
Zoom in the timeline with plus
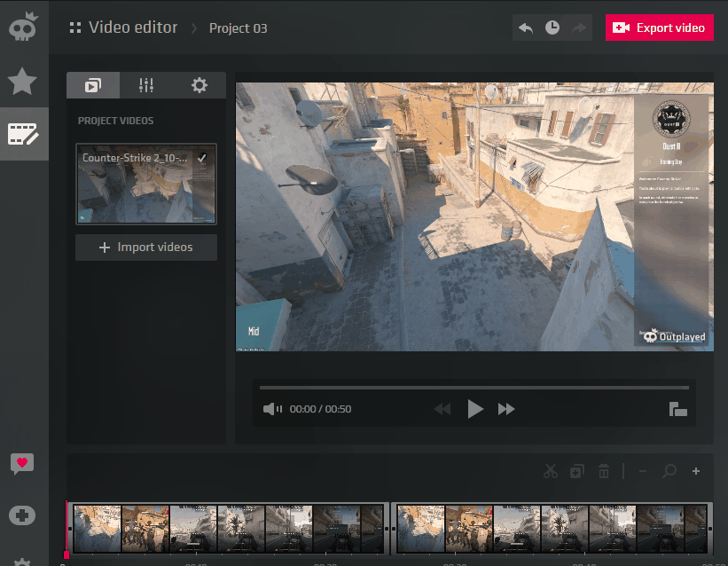(x=696, y=471)
